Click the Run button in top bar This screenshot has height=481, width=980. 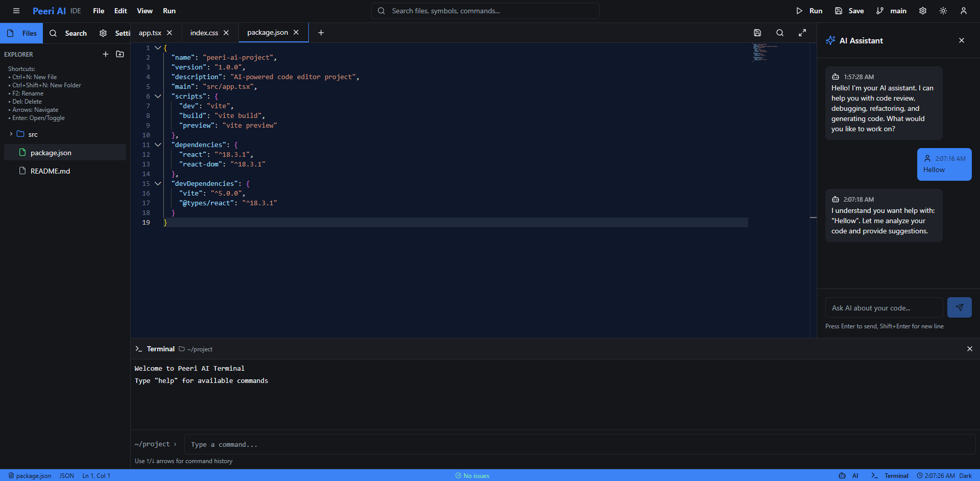pyautogui.click(x=809, y=11)
